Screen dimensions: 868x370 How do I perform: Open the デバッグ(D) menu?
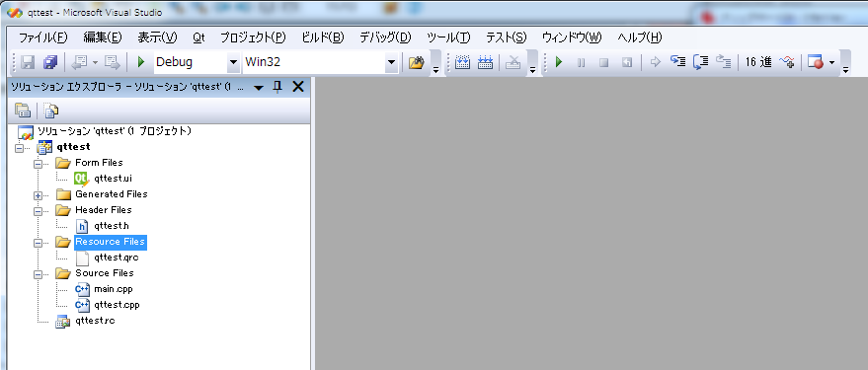click(x=385, y=37)
